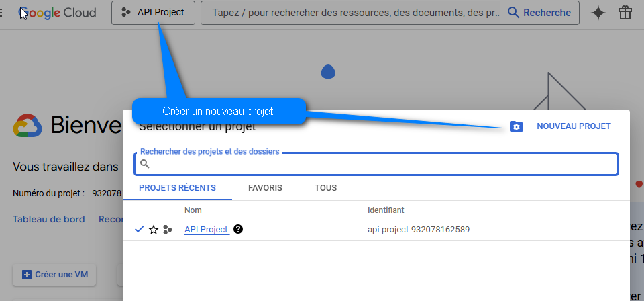Image resolution: width=644 pixels, height=301 pixels.
Task: Switch to FAVORIS tab
Action: tap(266, 188)
